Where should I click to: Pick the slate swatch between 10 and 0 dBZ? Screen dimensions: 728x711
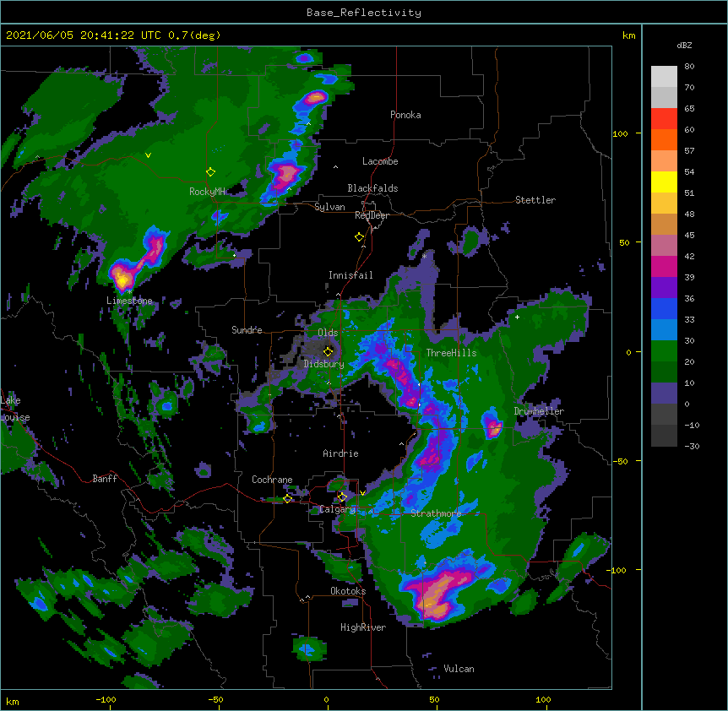(x=664, y=393)
